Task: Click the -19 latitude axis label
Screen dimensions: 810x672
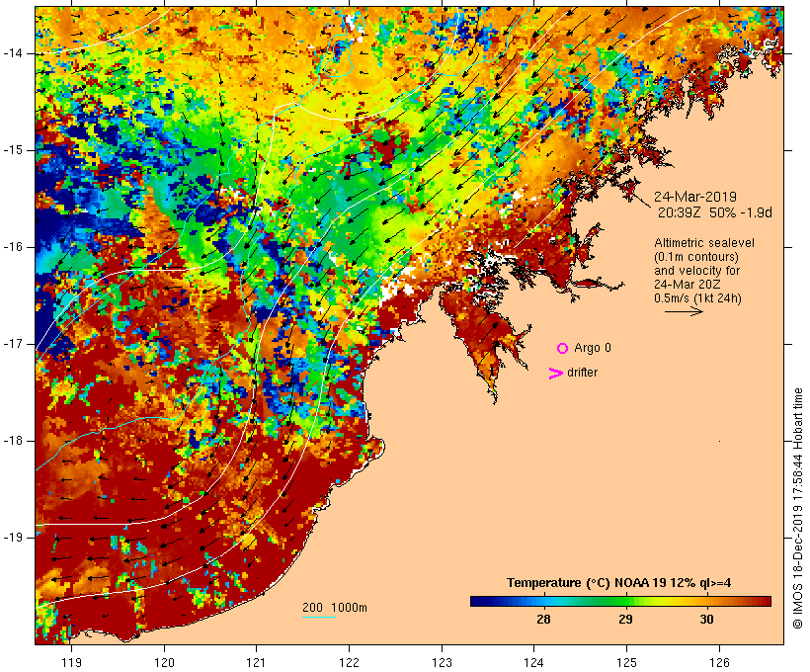Action: [x=13, y=538]
